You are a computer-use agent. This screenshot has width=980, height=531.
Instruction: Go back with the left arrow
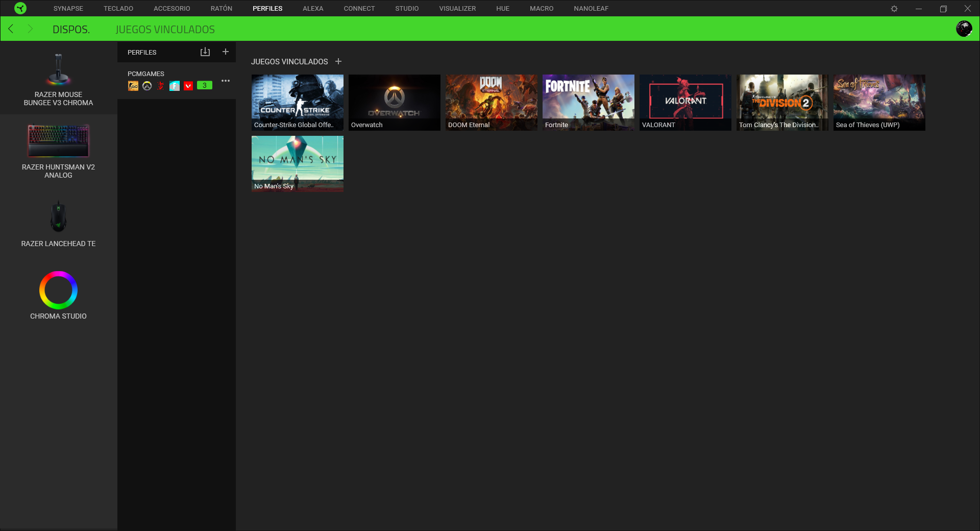pos(11,29)
